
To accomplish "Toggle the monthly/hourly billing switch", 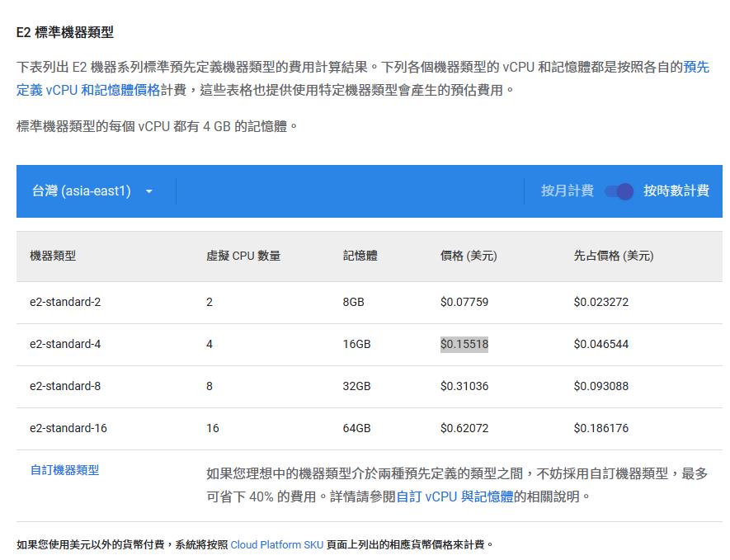I will point(619,191).
